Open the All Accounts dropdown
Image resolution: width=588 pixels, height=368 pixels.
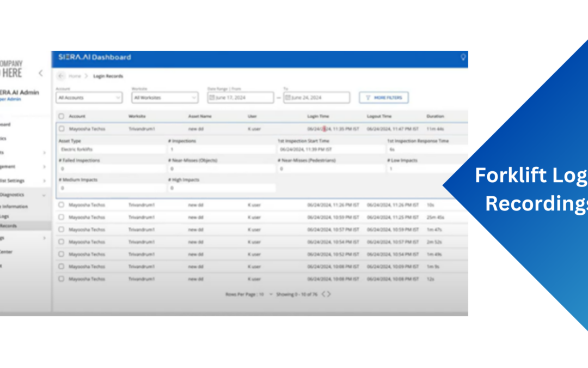click(89, 98)
